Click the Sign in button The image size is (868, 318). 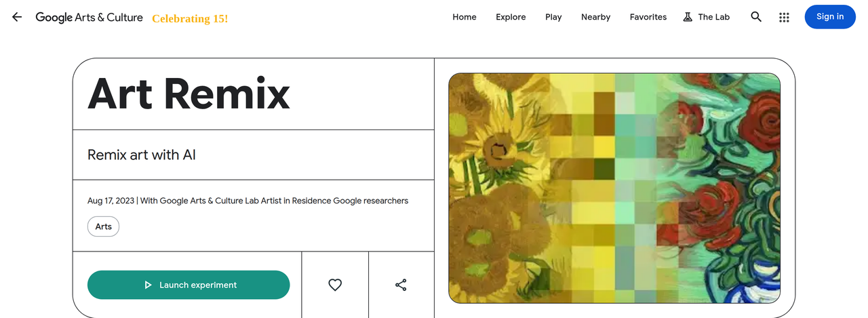click(830, 17)
